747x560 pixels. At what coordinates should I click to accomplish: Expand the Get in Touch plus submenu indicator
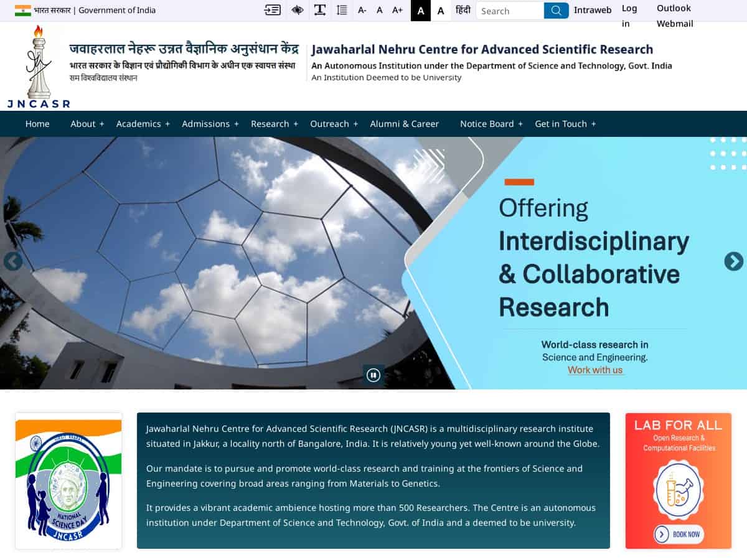pos(593,124)
